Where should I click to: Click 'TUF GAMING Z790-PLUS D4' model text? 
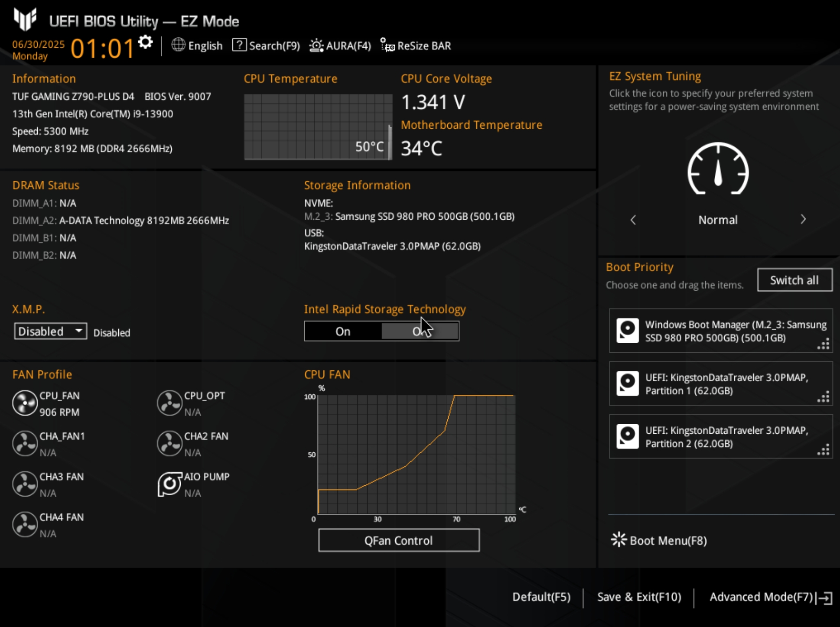(x=73, y=96)
